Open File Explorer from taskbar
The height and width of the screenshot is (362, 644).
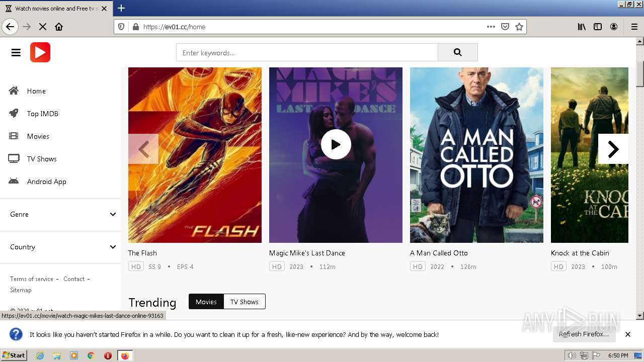pos(57,355)
